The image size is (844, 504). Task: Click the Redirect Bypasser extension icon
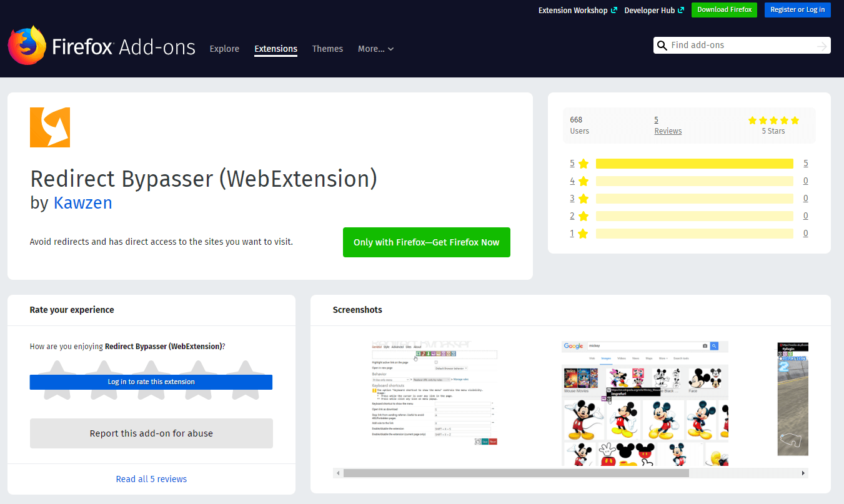tap(50, 127)
